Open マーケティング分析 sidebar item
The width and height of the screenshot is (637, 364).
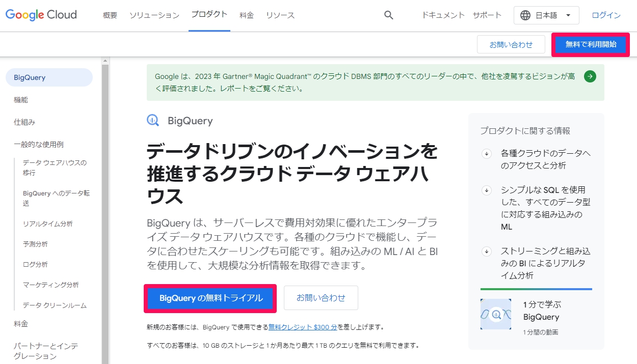click(x=51, y=285)
